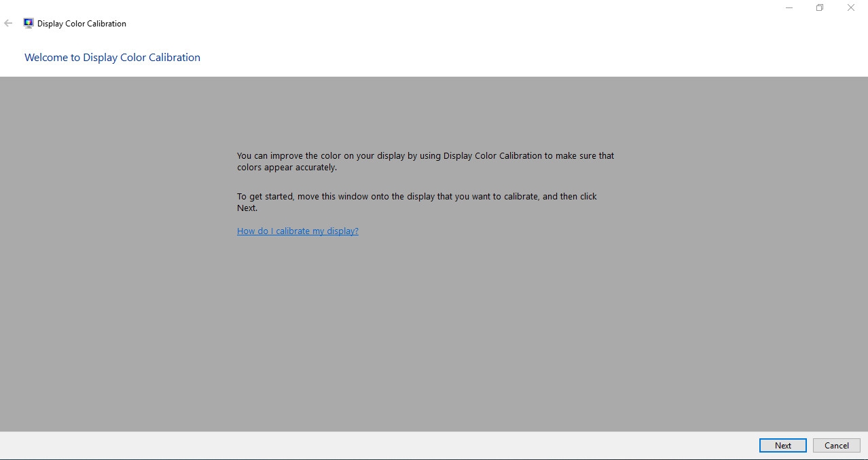This screenshot has height=460, width=868.
Task: Click the 'Welcome to Display Color Calibration' heading
Action: pos(112,58)
